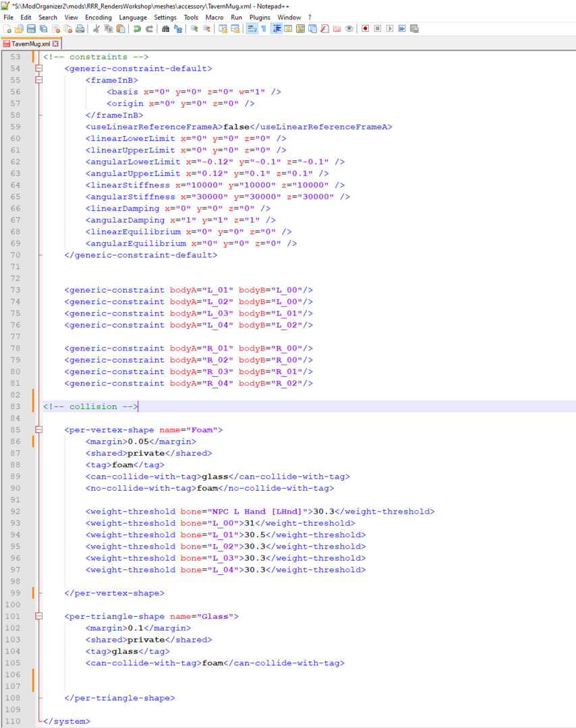576x728 pixels.
Task: Collapse the frameInB fold at line 55
Action: pos(39,80)
